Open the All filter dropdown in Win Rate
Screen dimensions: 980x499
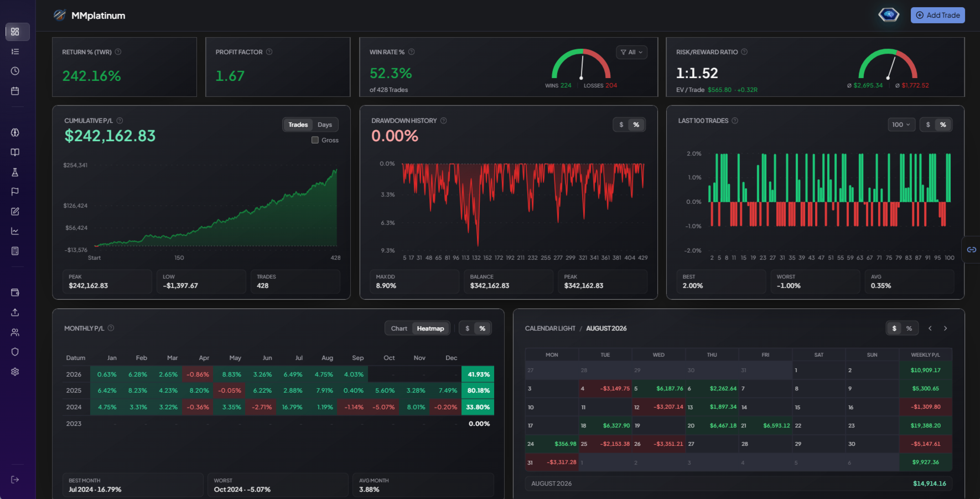[631, 52]
